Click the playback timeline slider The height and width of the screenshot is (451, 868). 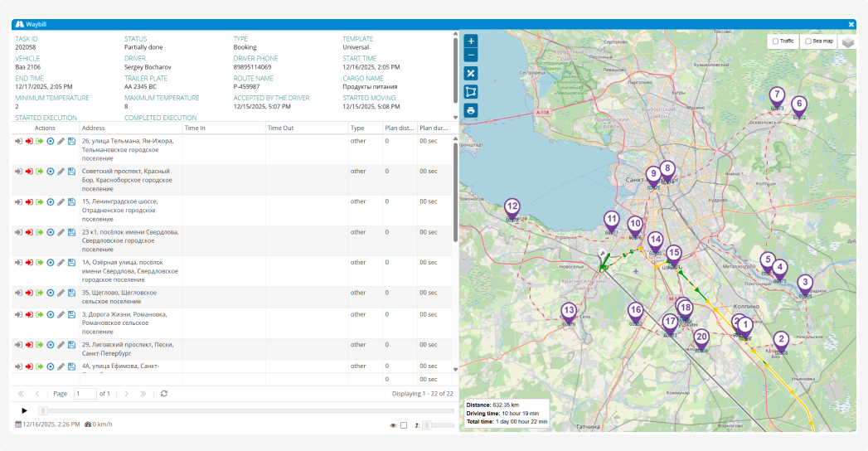point(44,410)
